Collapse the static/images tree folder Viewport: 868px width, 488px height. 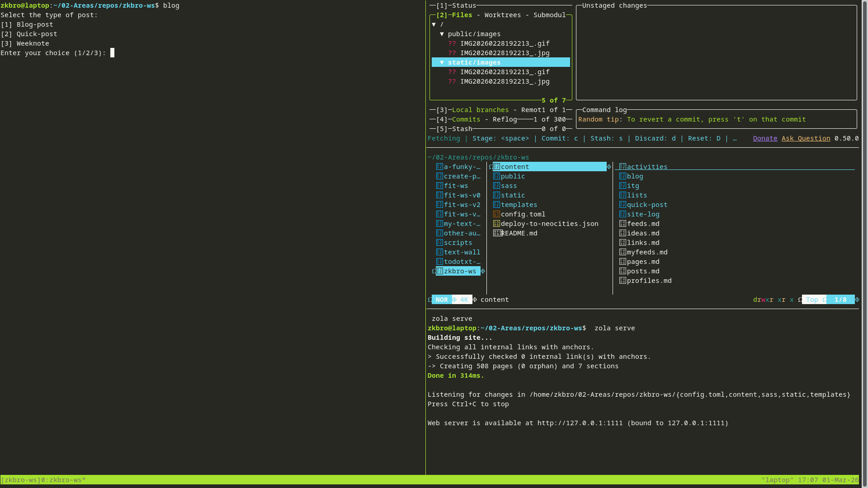(x=442, y=62)
